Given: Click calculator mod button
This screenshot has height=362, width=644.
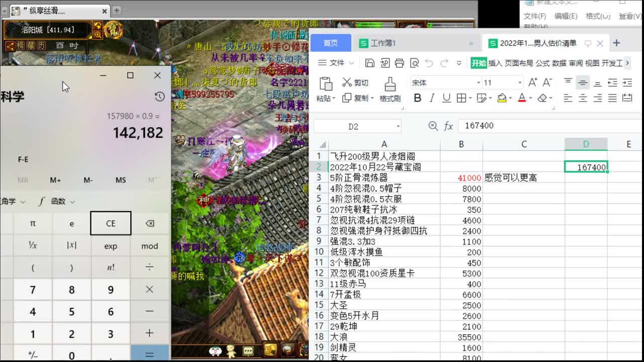Looking at the screenshot, I should (x=149, y=246).
